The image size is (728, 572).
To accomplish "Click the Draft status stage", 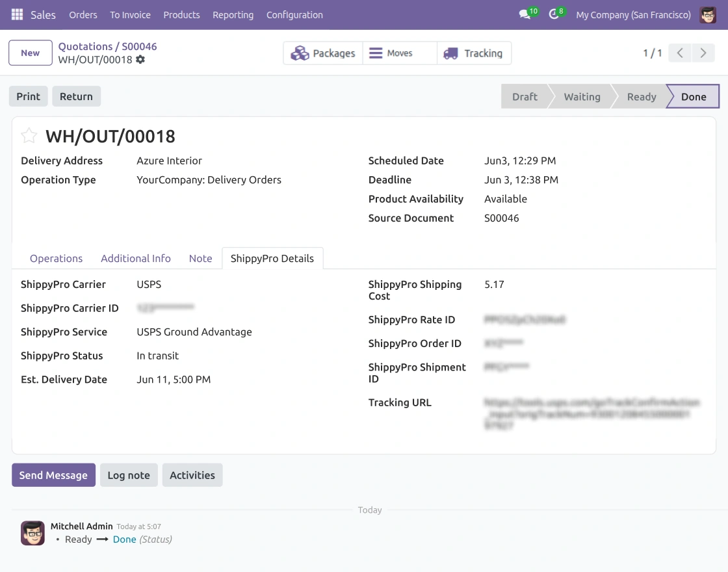I will point(525,97).
